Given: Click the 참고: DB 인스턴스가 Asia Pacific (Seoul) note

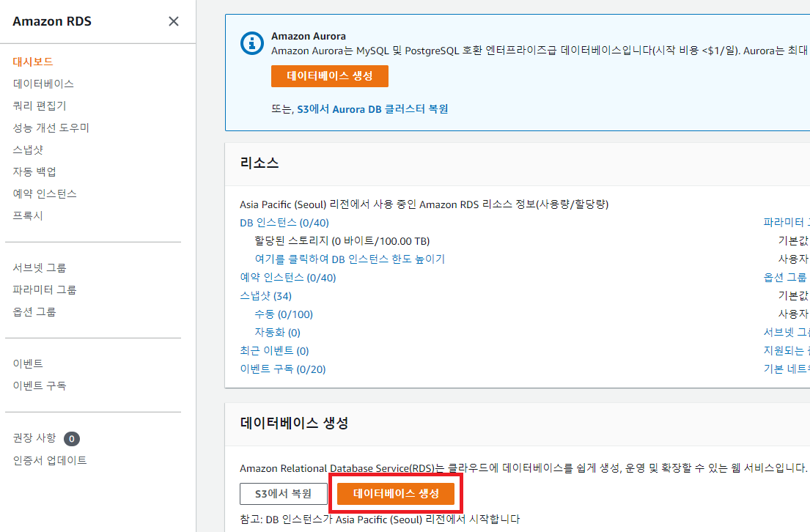Looking at the screenshot, I should (380, 519).
